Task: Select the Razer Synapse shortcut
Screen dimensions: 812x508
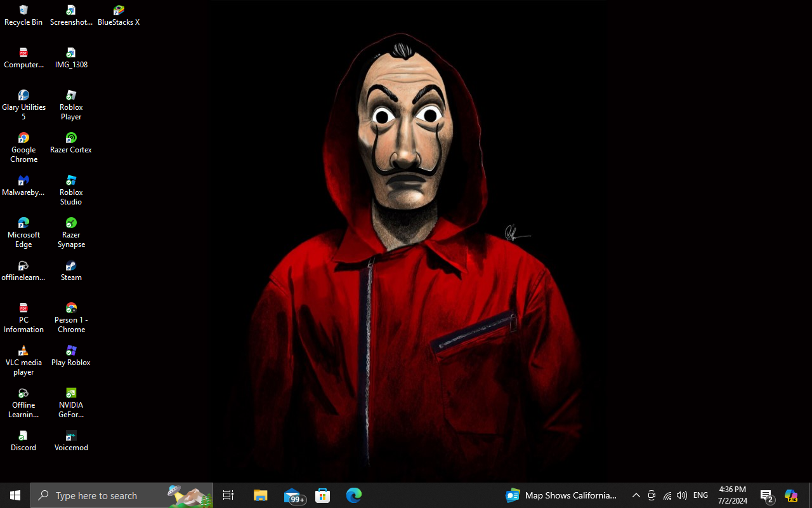Action: (71, 233)
